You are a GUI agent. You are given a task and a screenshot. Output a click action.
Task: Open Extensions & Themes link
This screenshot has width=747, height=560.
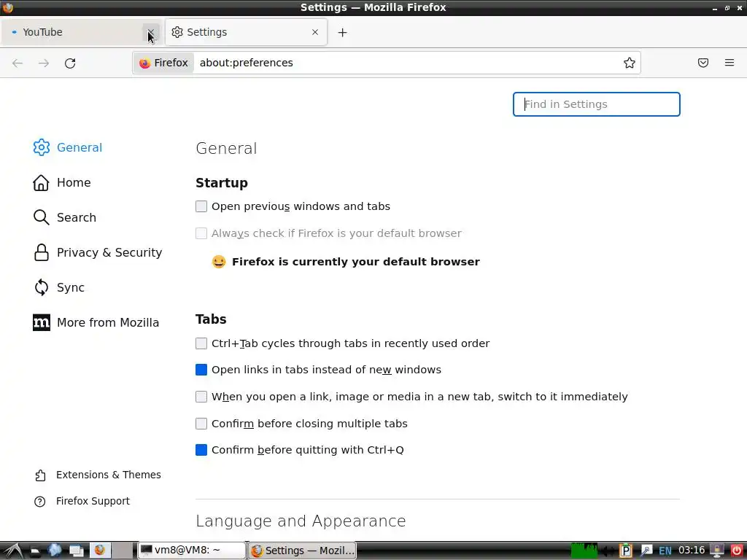(98, 475)
